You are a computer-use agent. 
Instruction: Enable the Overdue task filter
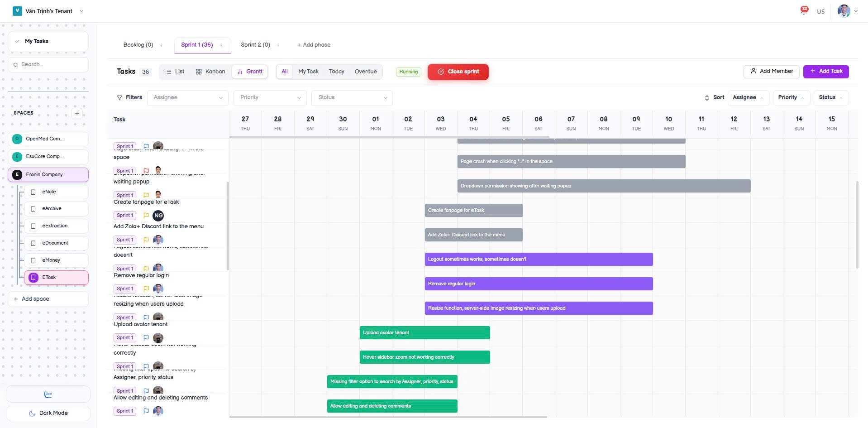[x=366, y=71]
